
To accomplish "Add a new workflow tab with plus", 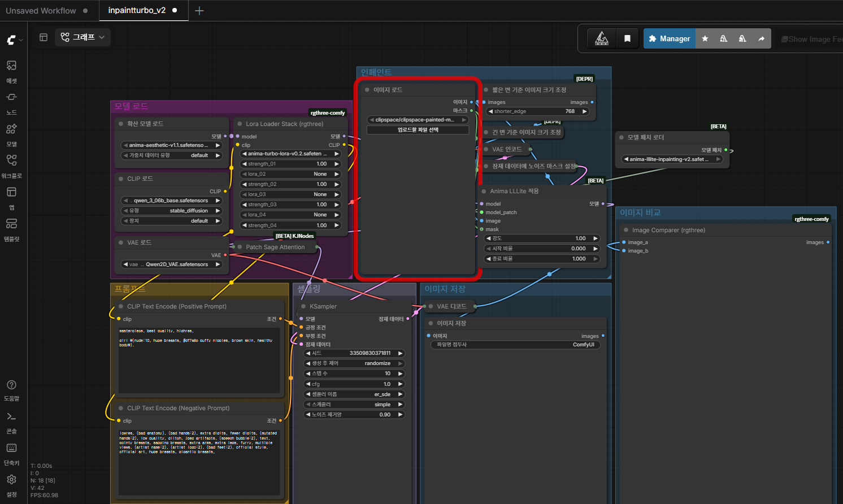I will pos(199,11).
